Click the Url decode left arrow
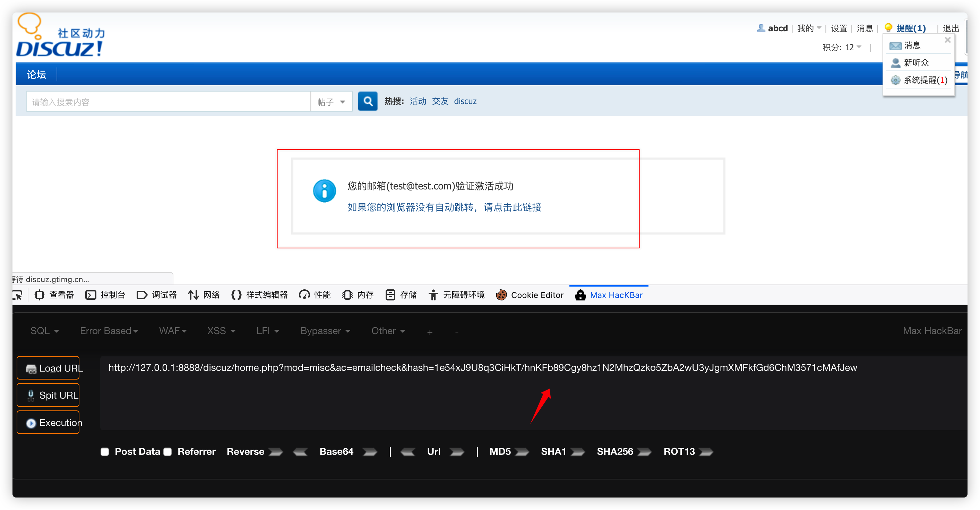Screen dimensions: 980x510 408,452
